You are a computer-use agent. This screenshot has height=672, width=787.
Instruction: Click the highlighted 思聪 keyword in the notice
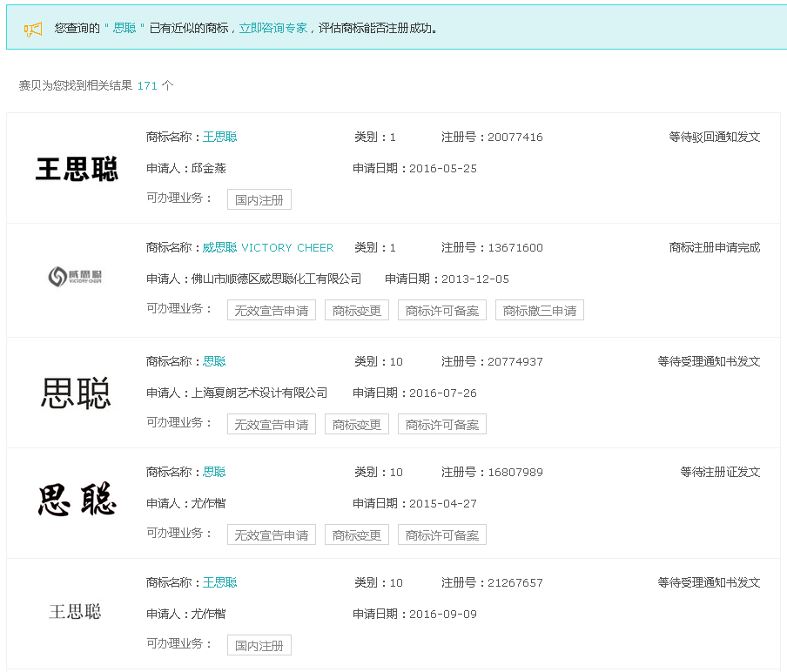pyautogui.click(x=124, y=28)
